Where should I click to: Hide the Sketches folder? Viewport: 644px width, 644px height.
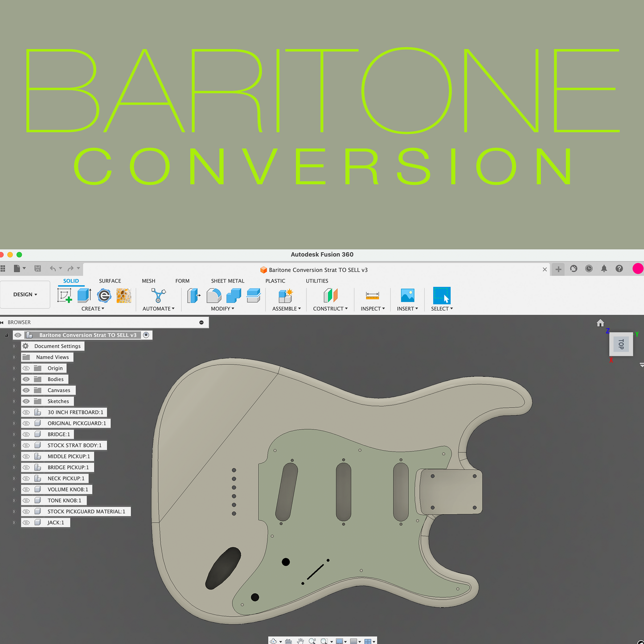click(x=26, y=401)
